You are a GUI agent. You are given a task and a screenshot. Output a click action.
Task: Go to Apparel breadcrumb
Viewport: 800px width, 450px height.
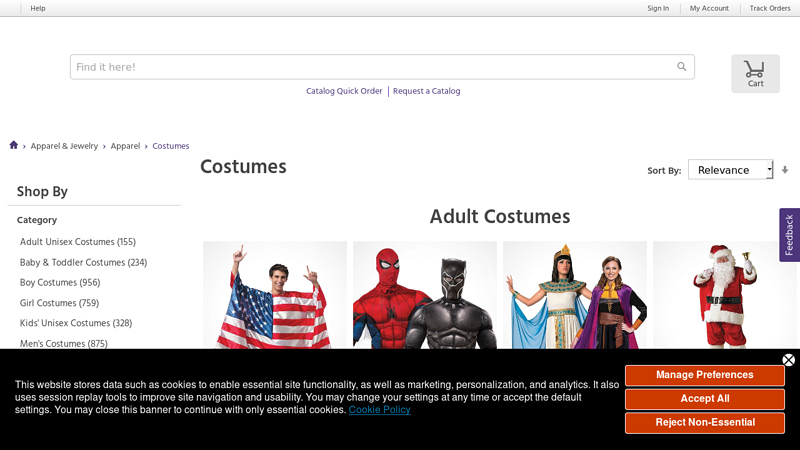click(125, 146)
